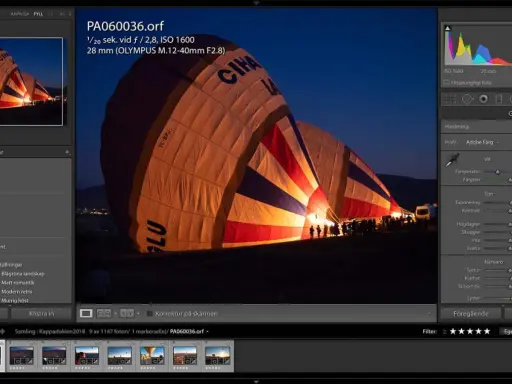Click the 'Klistra in' button

point(41,313)
